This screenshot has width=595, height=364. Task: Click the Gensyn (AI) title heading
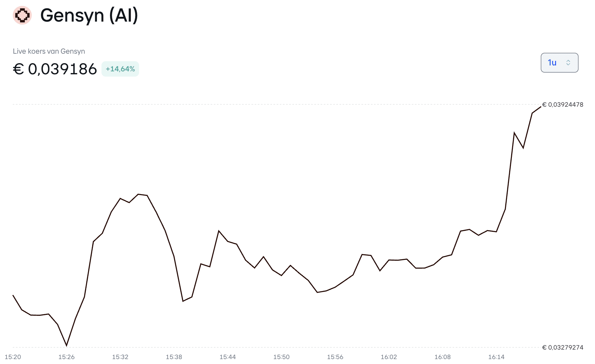89,15
